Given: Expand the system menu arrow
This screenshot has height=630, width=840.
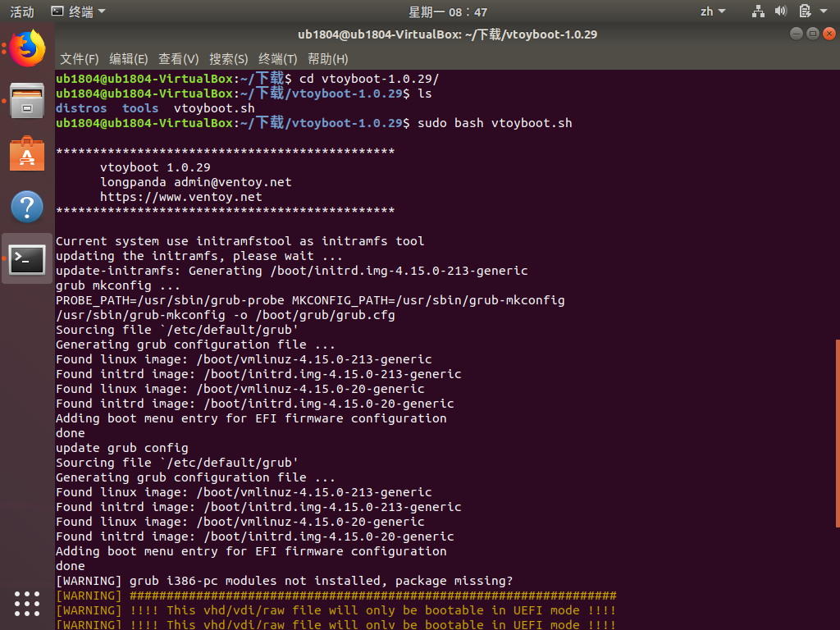Looking at the screenshot, I should 824,11.
